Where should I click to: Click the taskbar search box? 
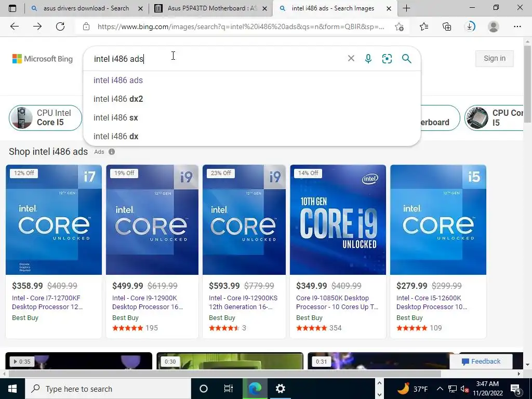pos(108,389)
